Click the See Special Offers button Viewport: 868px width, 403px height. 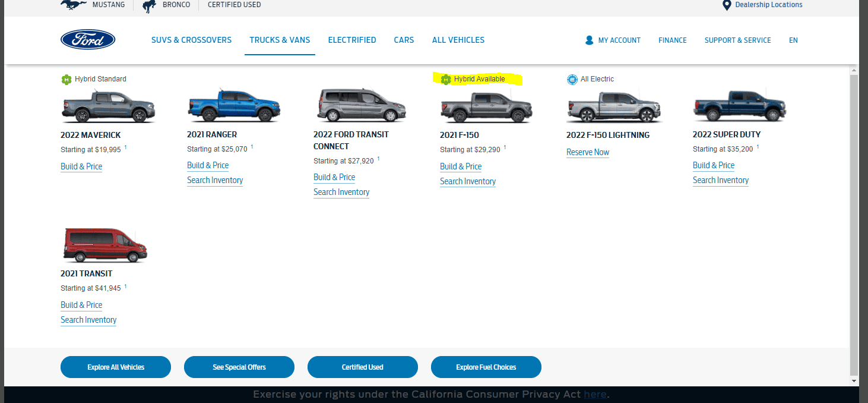pos(239,367)
